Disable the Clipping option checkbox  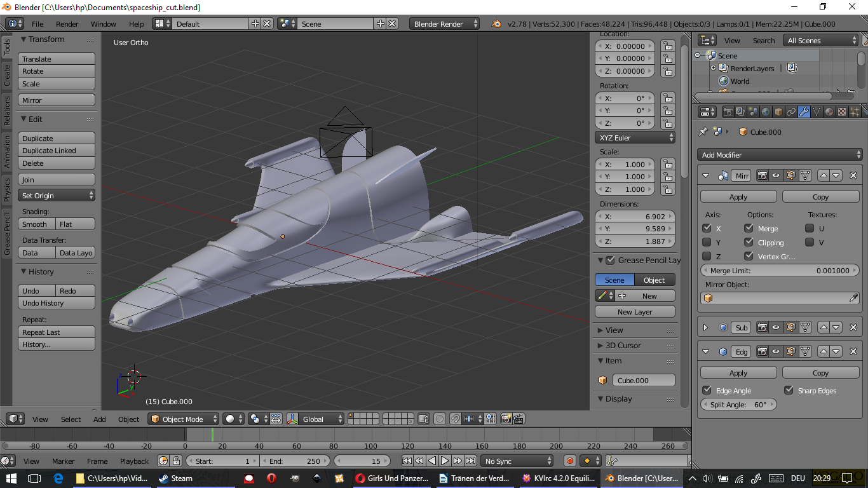pos(749,242)
